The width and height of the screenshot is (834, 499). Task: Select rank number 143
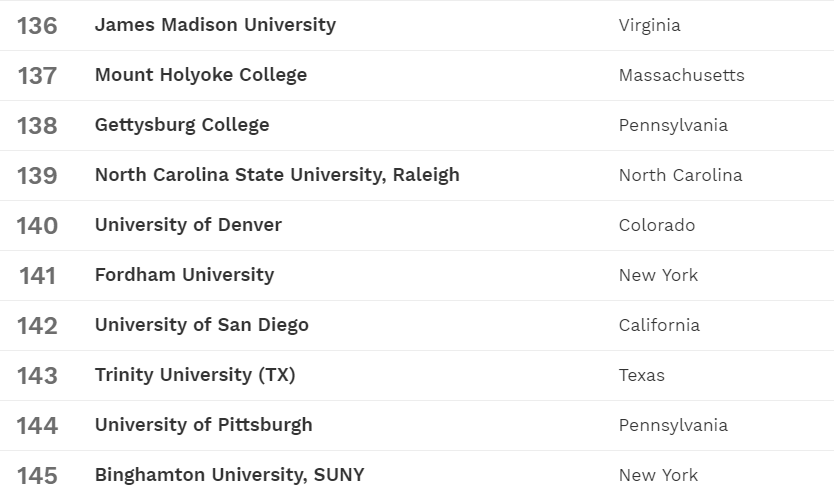(x=37, y=376)
